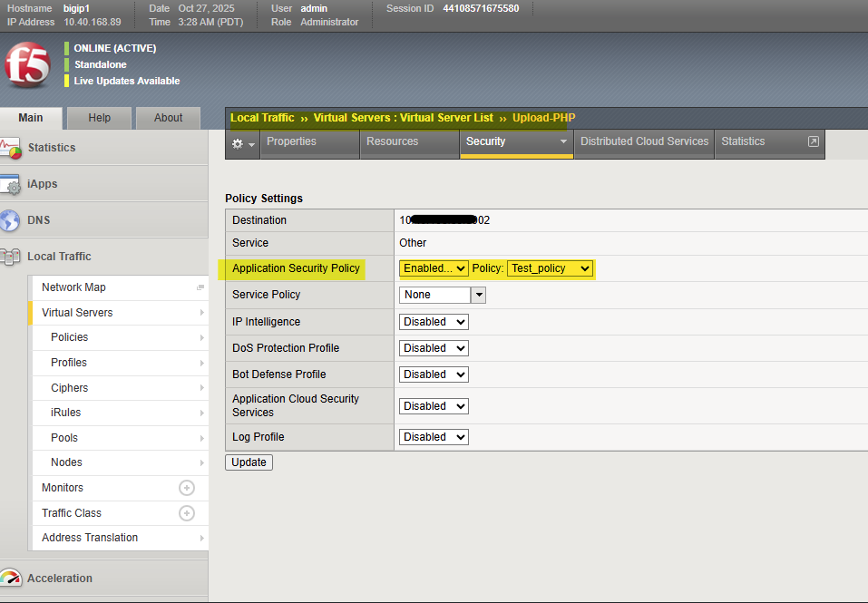The height and width of the screenshot is (603, 868).
Task: Click the pop-out icon on Statistics tab
Action: pyautogui.click(x=814, y=141)
